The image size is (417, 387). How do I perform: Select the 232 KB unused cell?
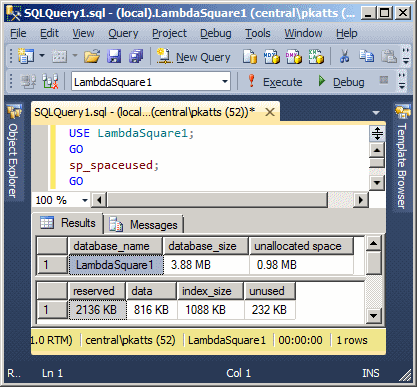(x=270, y=310)
